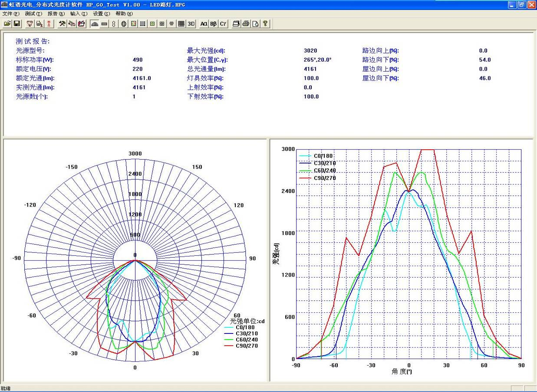Open the 文件 (File) menu
537x392 pixels.
[x=10, y=13]
